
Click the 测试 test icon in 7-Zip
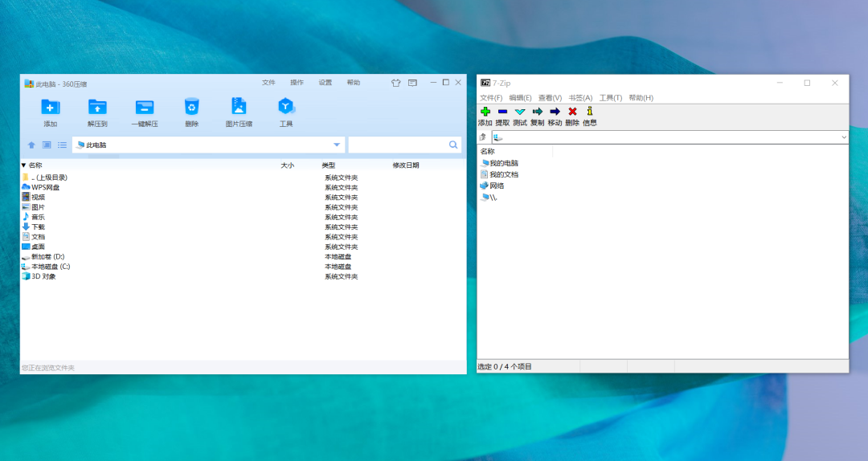click(520, 112)
